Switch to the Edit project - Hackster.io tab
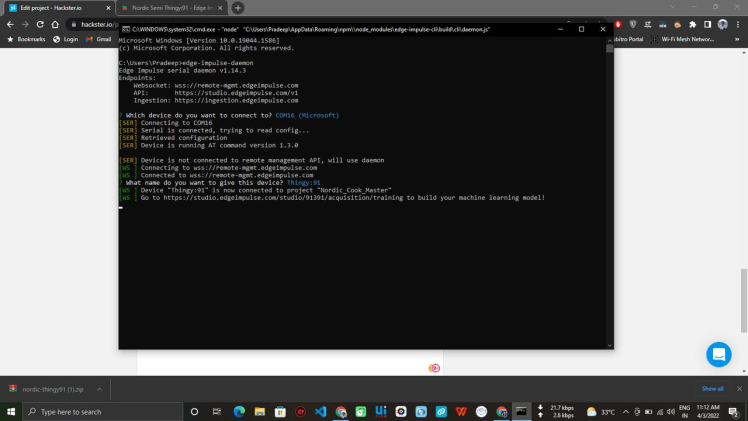Screen dimensions: 748x421 (58, 8)
